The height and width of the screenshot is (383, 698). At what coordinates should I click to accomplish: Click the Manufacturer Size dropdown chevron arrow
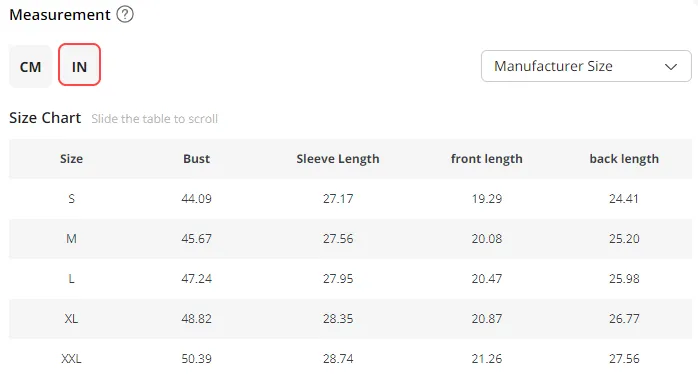point(671,67)
